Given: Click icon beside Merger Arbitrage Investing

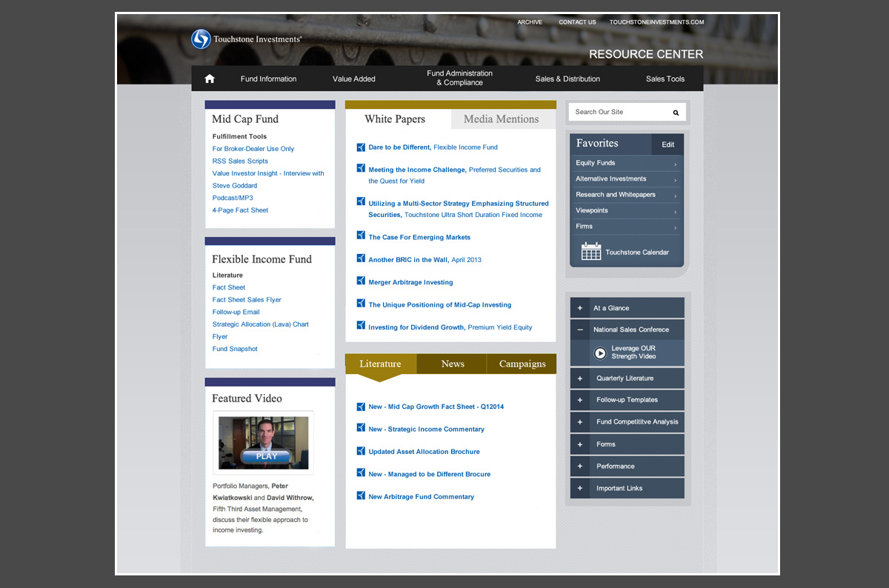Looking at the screenshot, I should pos(361,281).
